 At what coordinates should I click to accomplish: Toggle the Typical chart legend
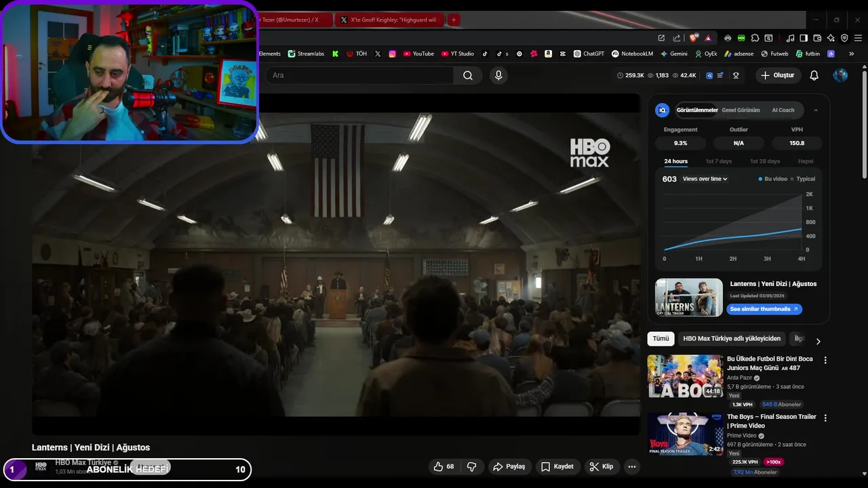[x=803, y=179]
